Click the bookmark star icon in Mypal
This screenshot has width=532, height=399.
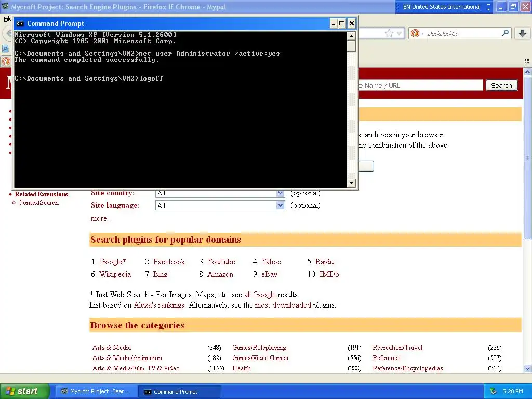pos(389,33)
